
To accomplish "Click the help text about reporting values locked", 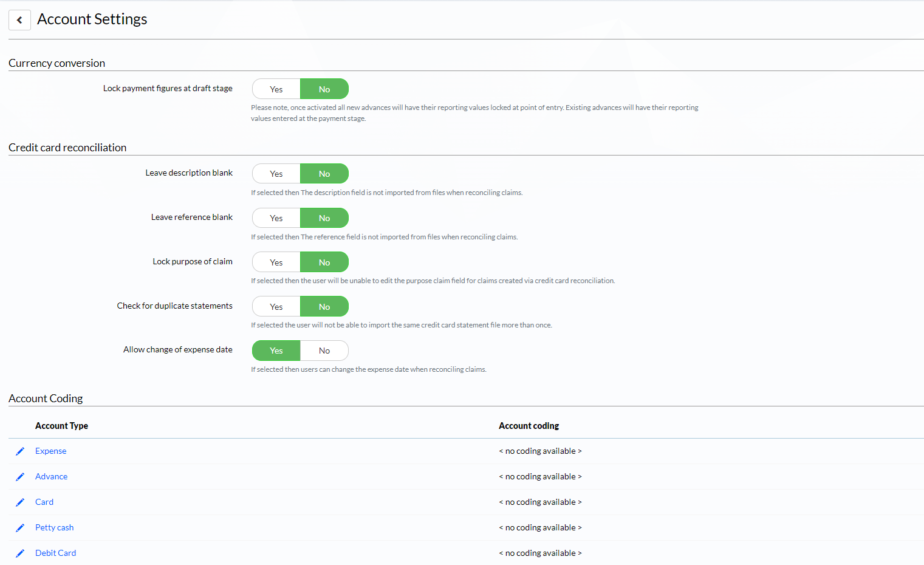I will click(474, 113).
